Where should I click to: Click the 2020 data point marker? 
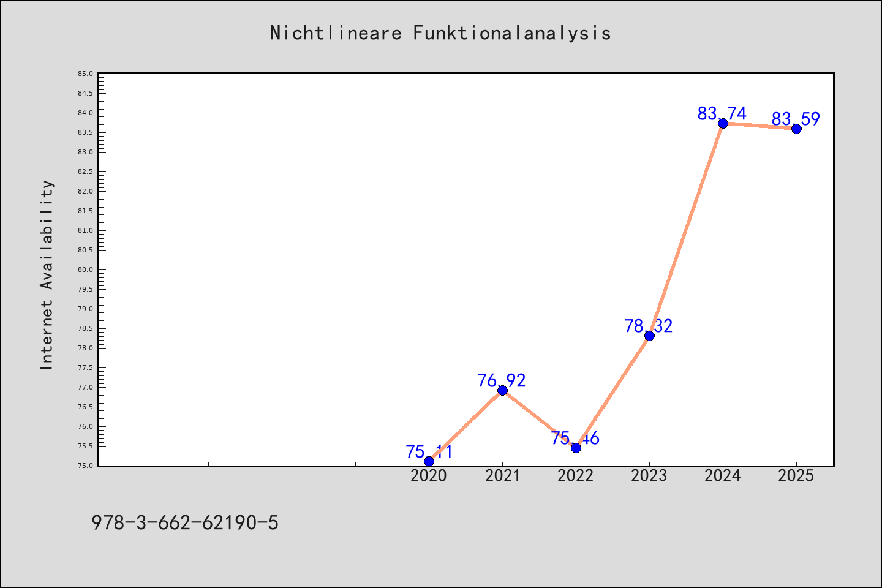pyautogui.click(x=429, y=461)
